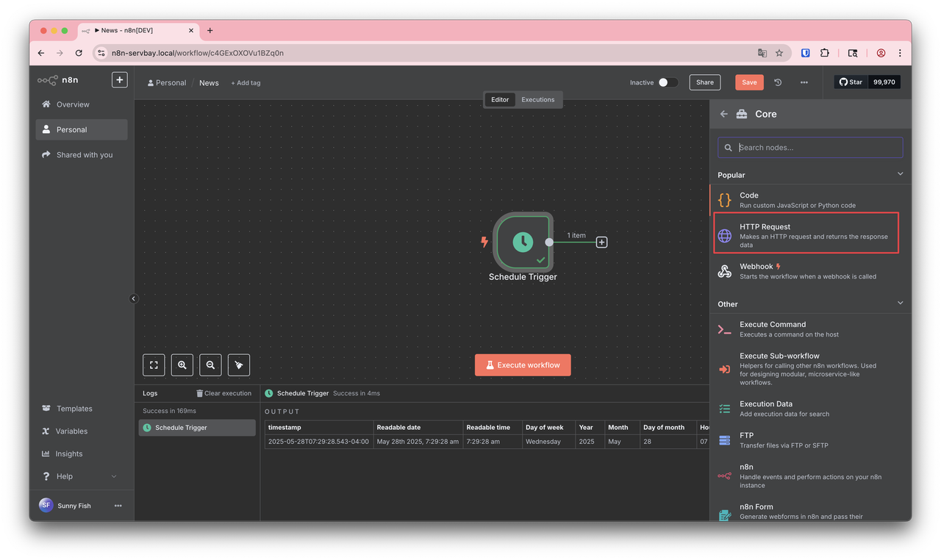Open new browser tab
The width and height of the screenshot is (941, 560).
[210, 31]
